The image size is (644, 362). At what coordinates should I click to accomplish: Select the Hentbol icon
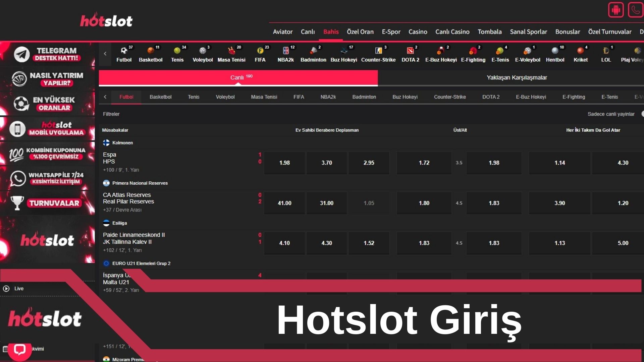click(x=555, y=51)
